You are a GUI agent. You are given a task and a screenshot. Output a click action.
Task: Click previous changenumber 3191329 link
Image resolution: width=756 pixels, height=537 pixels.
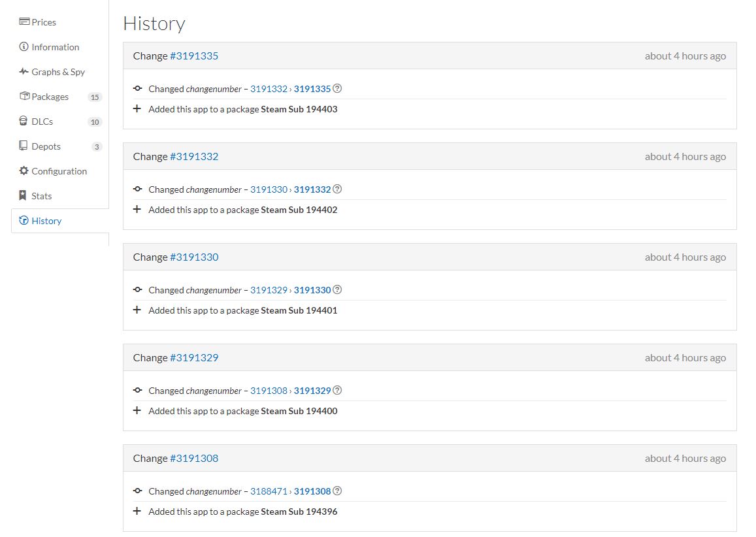(269, 290)
